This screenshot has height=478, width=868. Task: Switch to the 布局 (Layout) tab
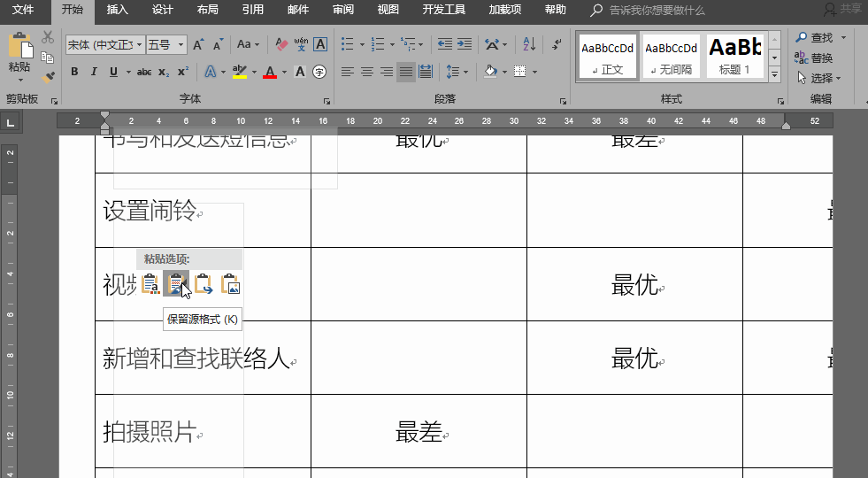coord(208,10)
